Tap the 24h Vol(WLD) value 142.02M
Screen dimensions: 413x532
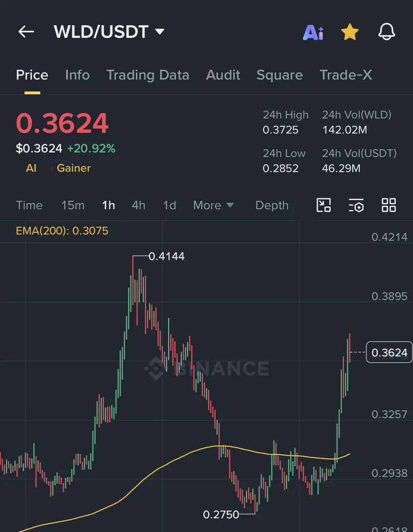[x=345, y=130]
